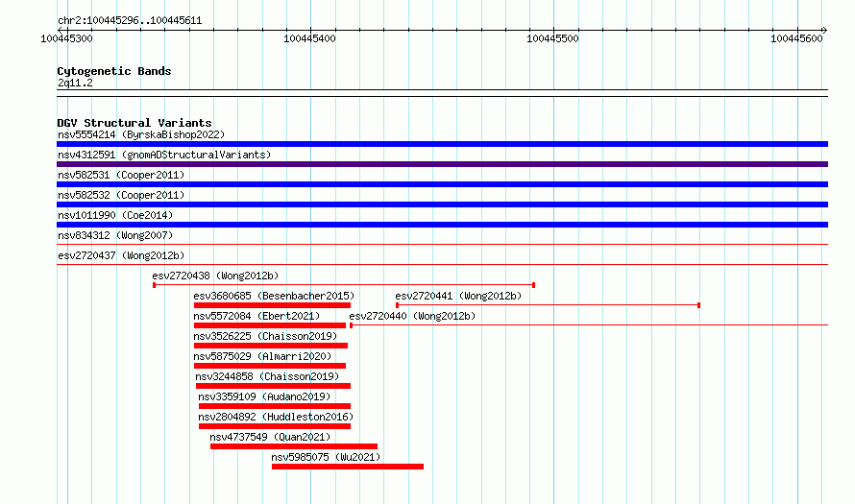Select the nsv5985075 red variant bar

pyautogui.click(x=348, y=467)
